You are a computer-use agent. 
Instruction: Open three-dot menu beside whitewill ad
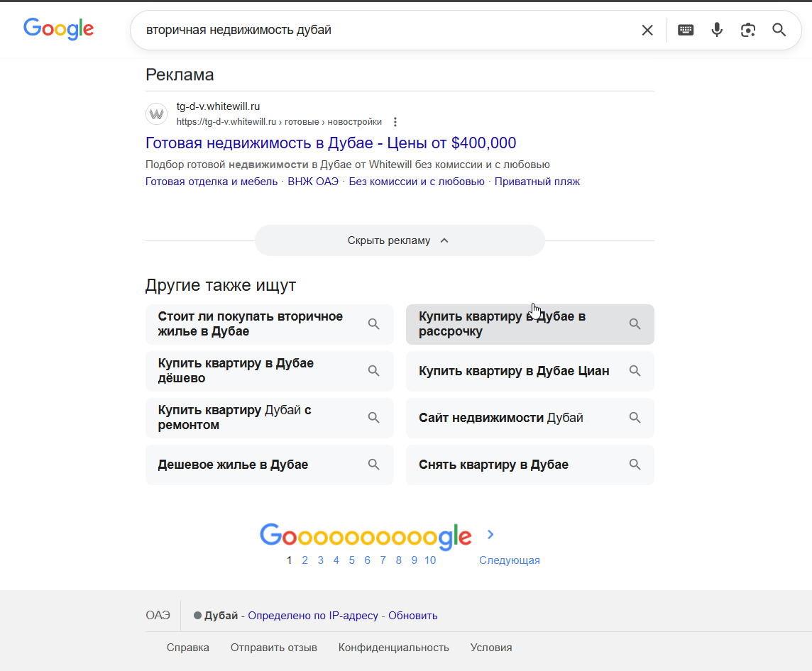click(x=395, y=122)
